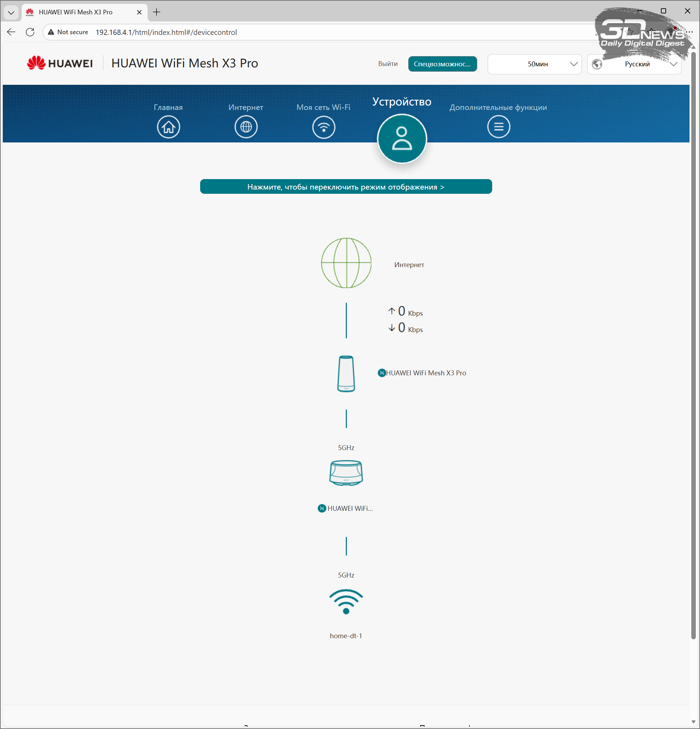
Task: Click the home-dt-1 Wi-Fi client icon
Action: [x=346, y=602]
